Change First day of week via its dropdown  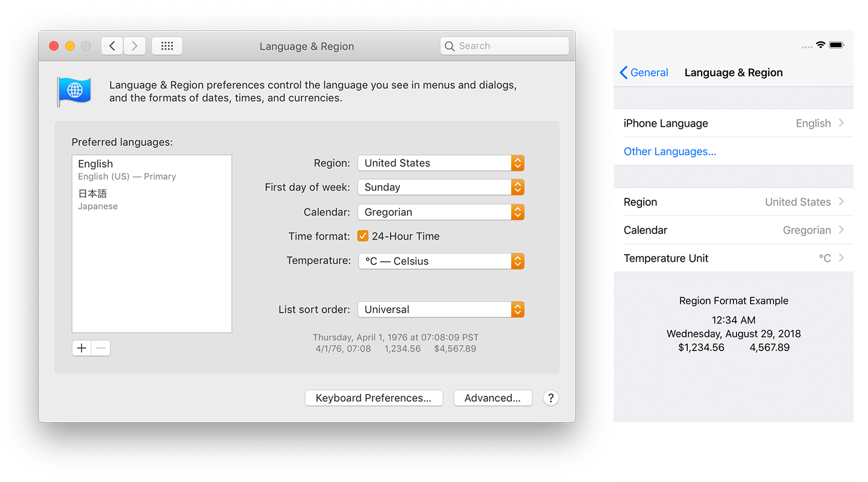441,187
